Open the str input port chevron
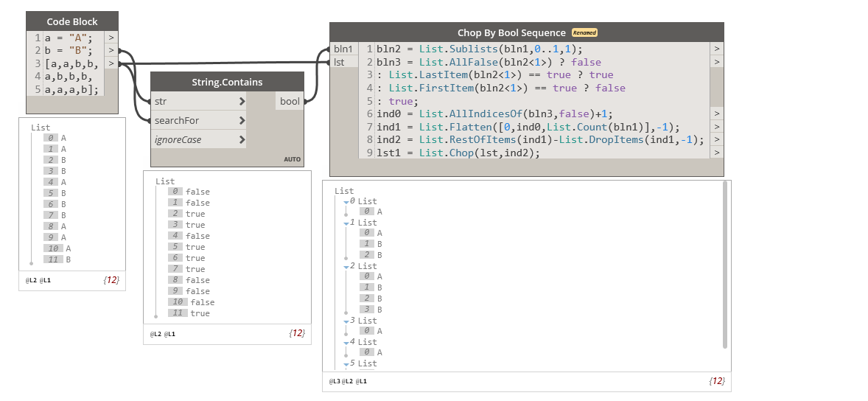This screenshot has height=401, width=868. [x=242, y=101]
